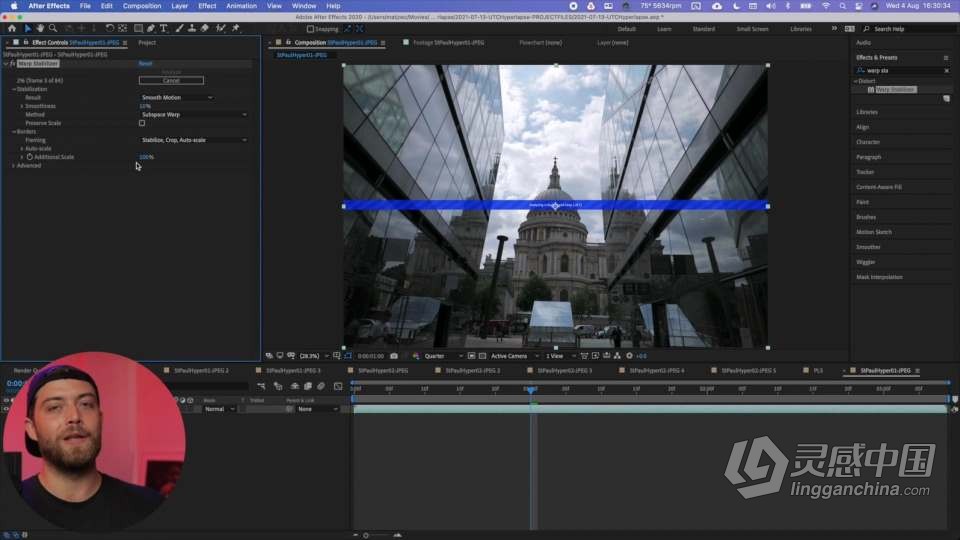Select the Hand tool
960x540 pixels.
[x=40, y=28]
